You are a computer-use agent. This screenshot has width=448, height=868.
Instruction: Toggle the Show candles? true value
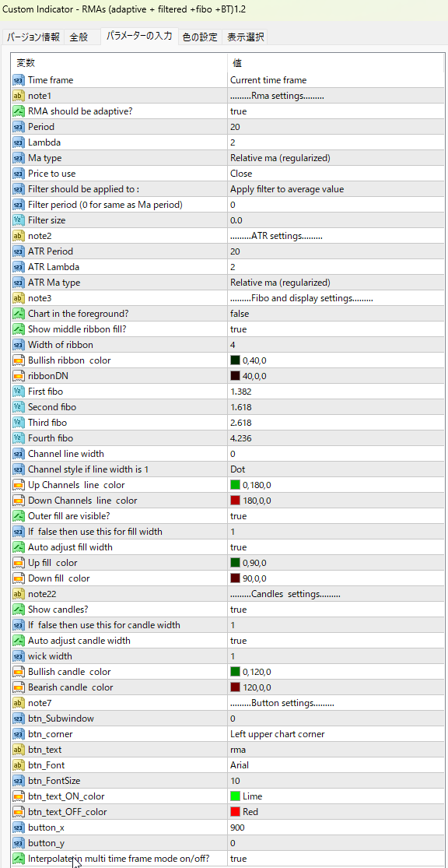coord(336,610)
